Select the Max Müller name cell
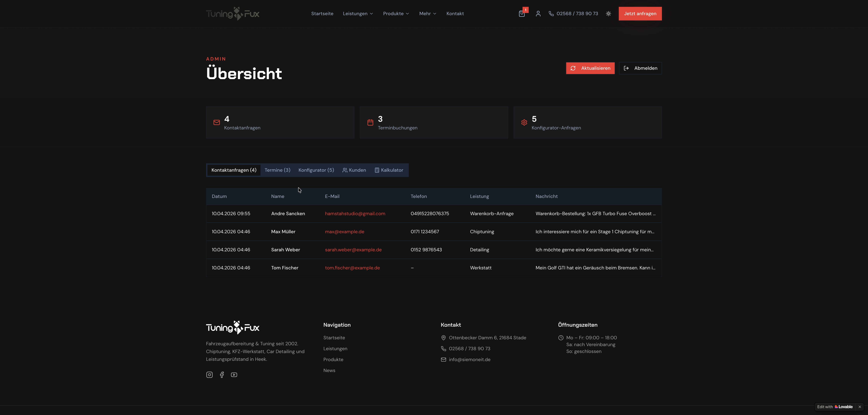 pyautogui.click(x=283, y=232)
